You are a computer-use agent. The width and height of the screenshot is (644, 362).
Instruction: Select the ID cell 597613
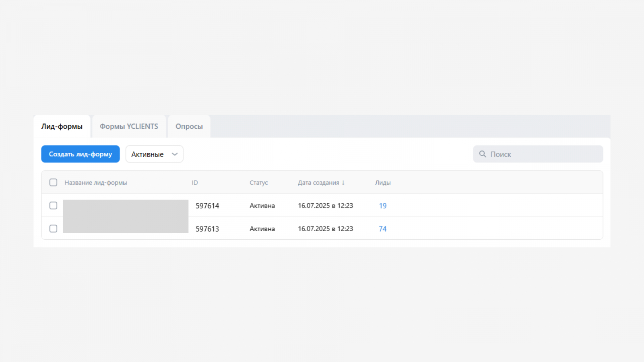[207, 229]
